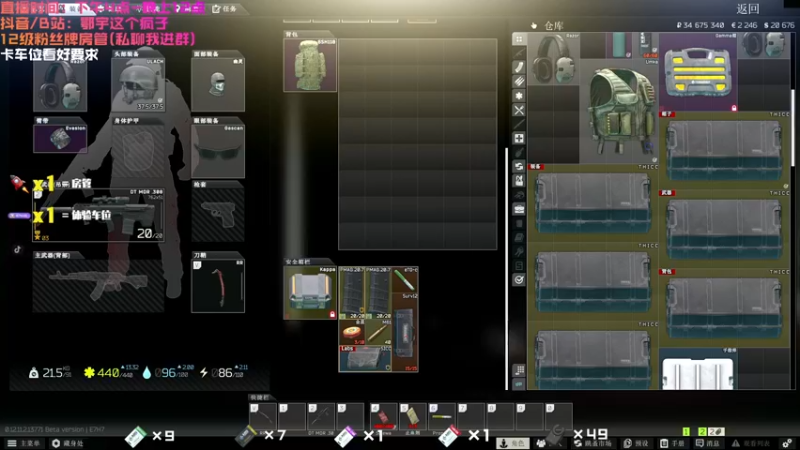Open the 手册 handbook tab
The width and height of the screenshot is (800, 450).
[672, 443]
